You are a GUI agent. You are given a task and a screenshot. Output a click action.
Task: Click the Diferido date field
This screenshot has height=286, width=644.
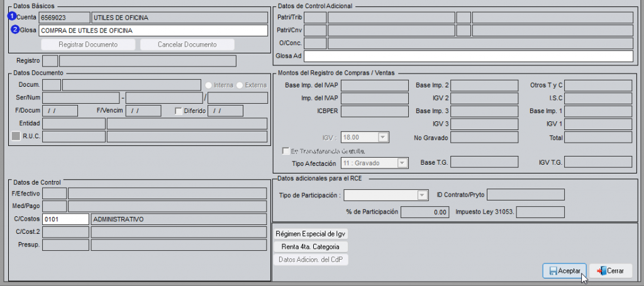226,111
